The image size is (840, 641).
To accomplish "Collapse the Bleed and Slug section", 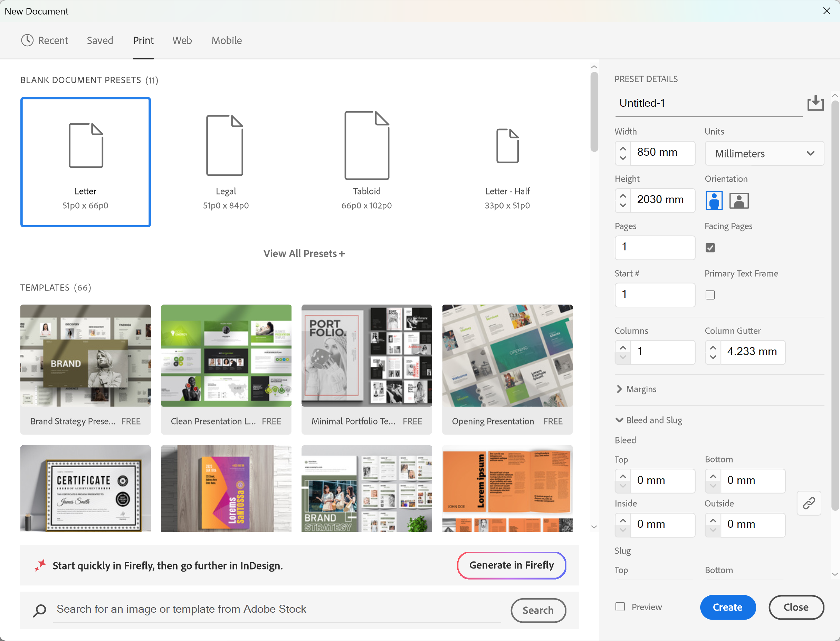I will pyautogui.click(x=649, y=420).
